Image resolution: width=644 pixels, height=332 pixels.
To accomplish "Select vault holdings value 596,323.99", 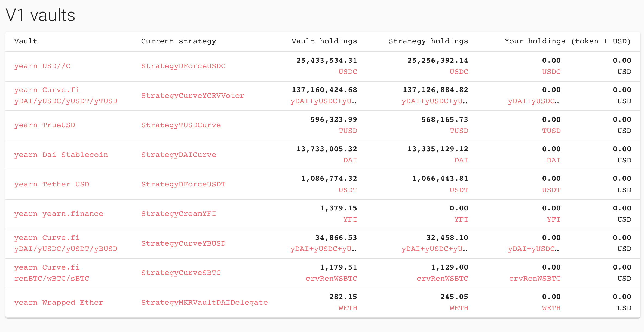I will (334, 120).
